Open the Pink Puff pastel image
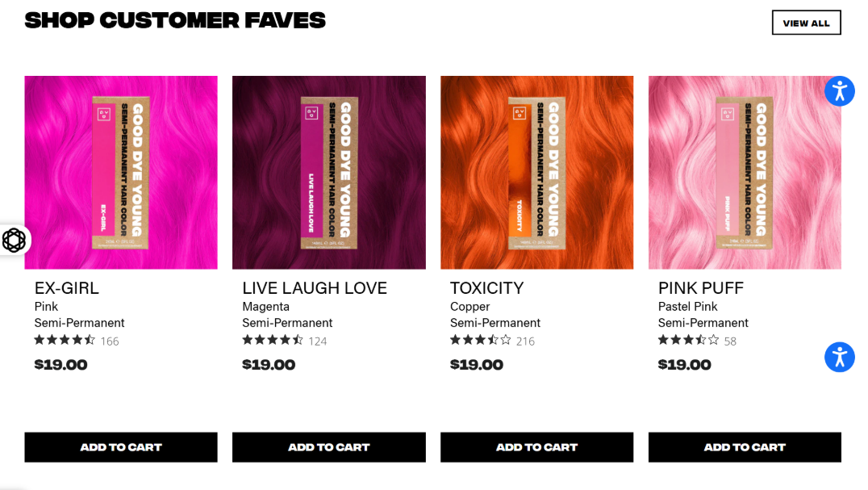This screenshot has width=868, height=490. coord(745,173)
